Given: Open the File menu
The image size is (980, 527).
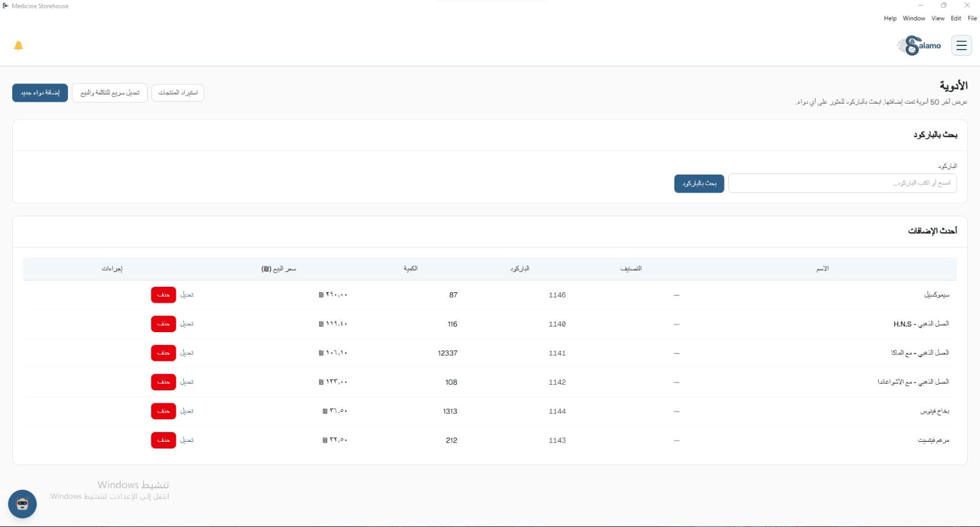Looking at the screenshot, I should click(972, 18).
